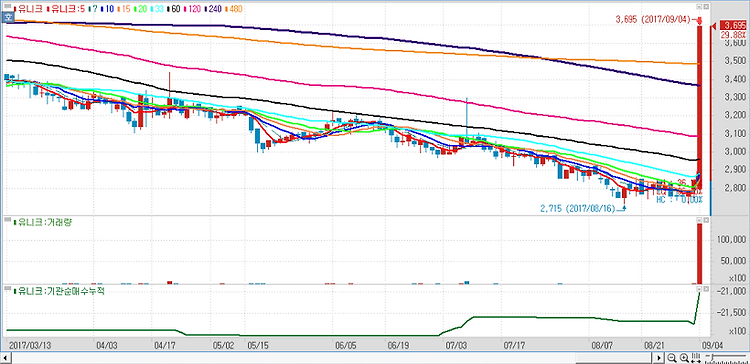750x364 pixels.
Task: Click the 06/19 date axis label
Action: click(x=398, y=344)
